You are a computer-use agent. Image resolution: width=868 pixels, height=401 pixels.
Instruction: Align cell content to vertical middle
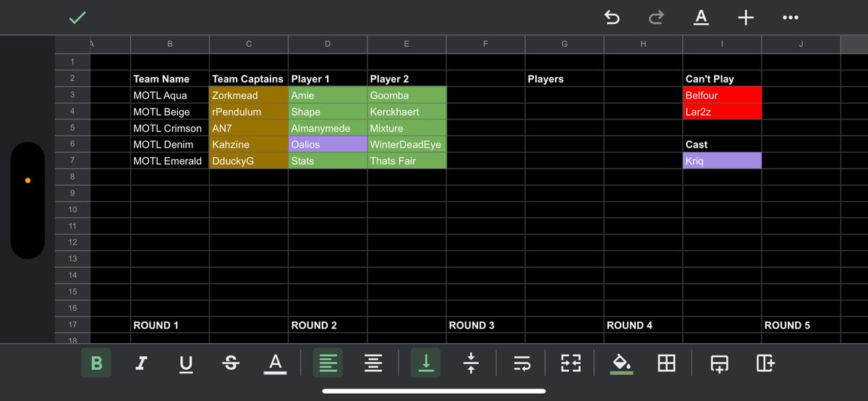(471, 363)
